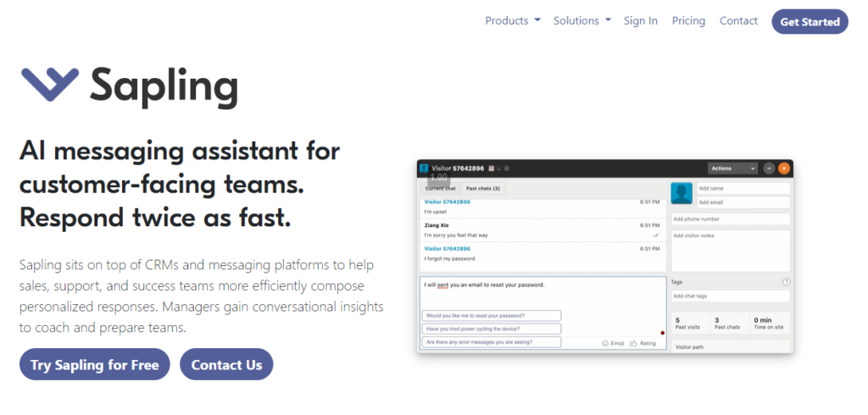
Task: Open the Pricing page link
Action: pos(688,21)
